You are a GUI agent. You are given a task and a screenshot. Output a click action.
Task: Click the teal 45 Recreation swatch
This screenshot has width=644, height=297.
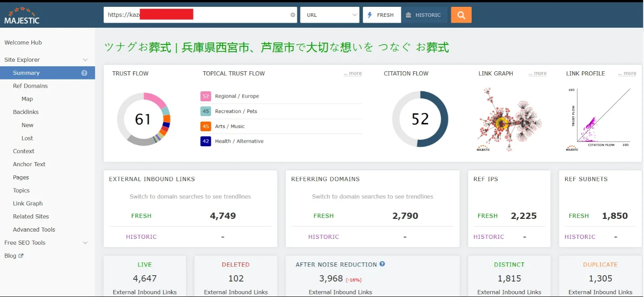tap(206, 111)
